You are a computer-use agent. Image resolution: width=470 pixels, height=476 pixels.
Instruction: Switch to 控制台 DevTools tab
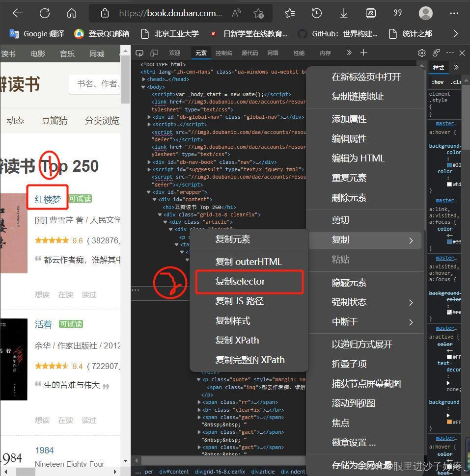(223, 53)
